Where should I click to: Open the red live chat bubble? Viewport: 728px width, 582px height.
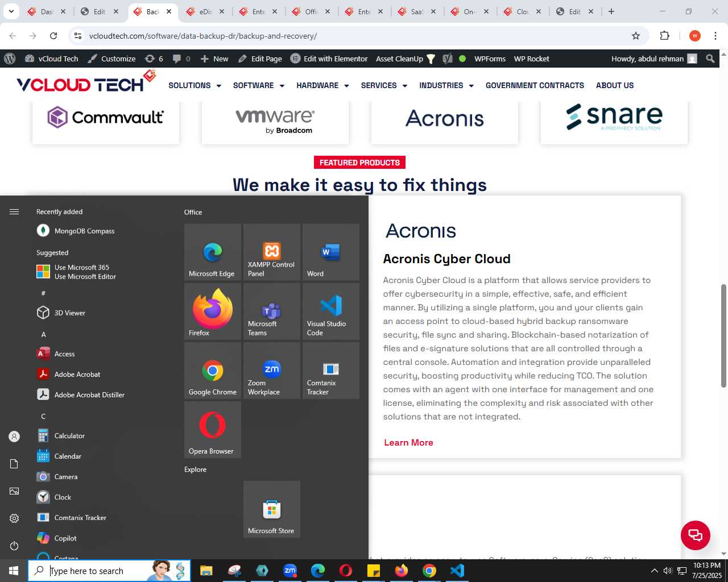(696, 535)
